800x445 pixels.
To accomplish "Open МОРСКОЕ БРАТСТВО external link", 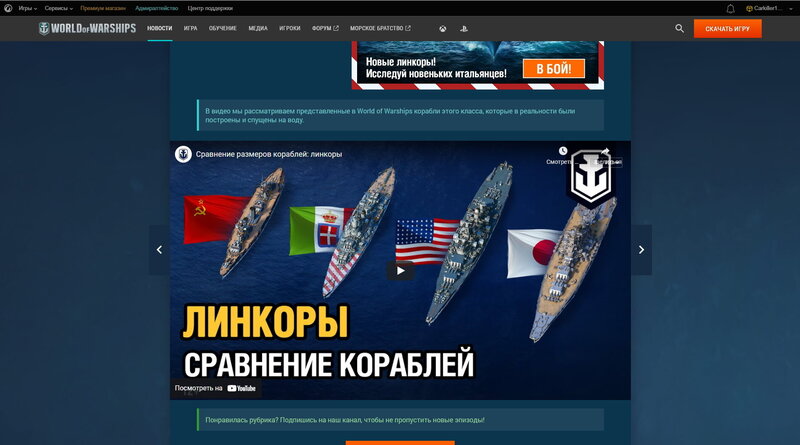I will (380, 29).
